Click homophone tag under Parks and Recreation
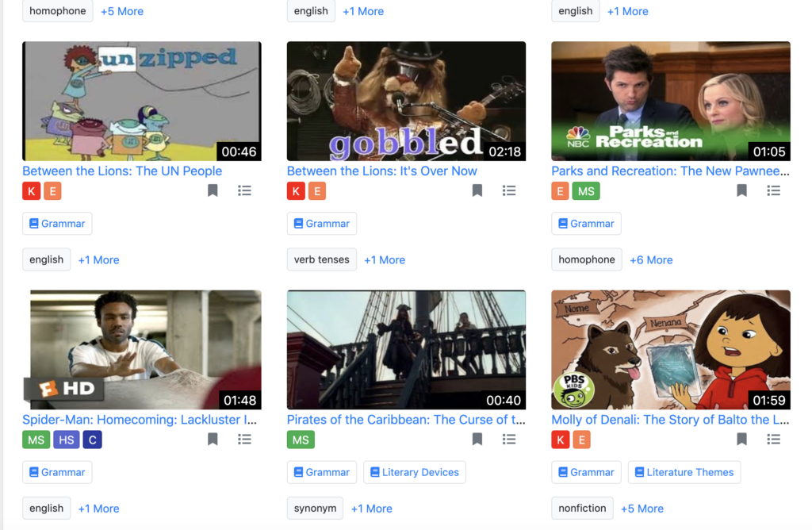This screenshot has height=530, width=812. [x=587, y=259]
